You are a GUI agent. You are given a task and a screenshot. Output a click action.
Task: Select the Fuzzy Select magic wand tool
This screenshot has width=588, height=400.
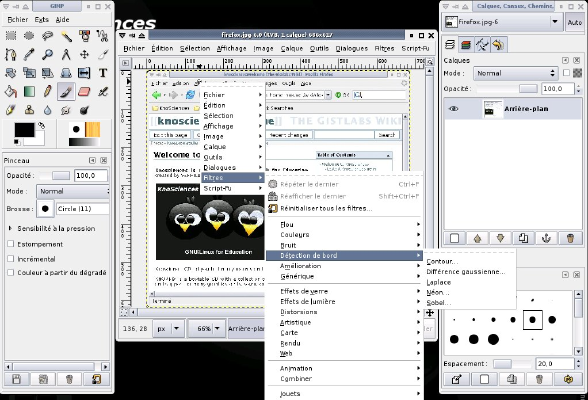tap(66, 36)
